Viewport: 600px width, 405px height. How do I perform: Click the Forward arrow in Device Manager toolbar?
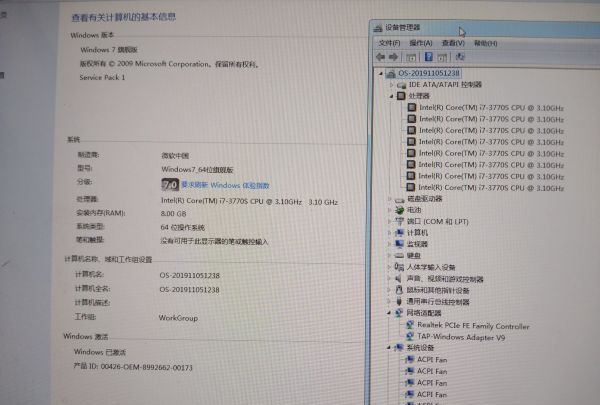393,57
